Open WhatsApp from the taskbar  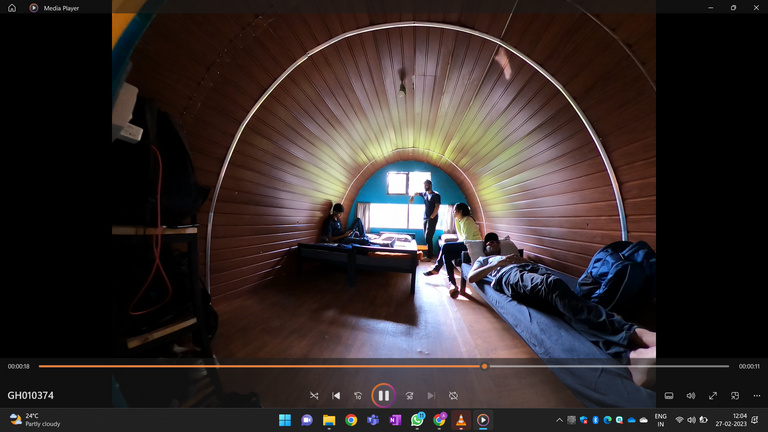pos(417,420)
